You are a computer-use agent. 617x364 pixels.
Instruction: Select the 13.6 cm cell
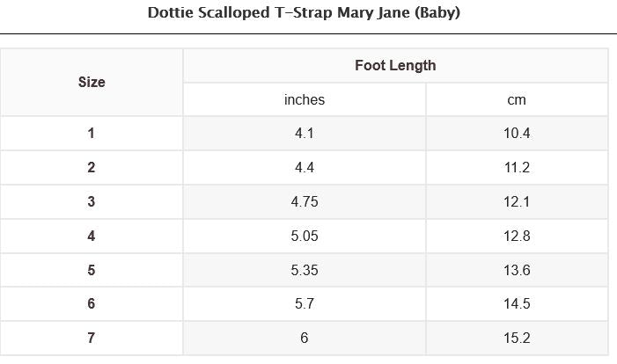pyautogui.click(x=517, y=270)
